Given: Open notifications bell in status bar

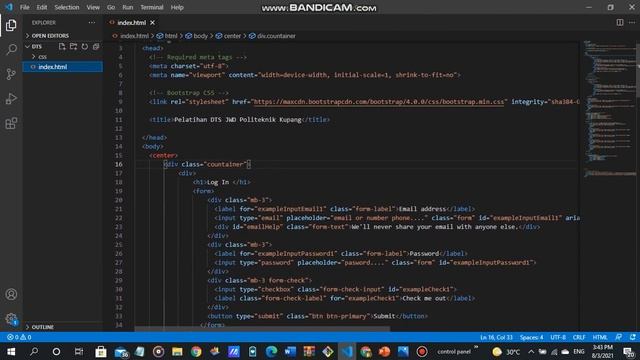Looking at the screenshot, I should 633,337.
